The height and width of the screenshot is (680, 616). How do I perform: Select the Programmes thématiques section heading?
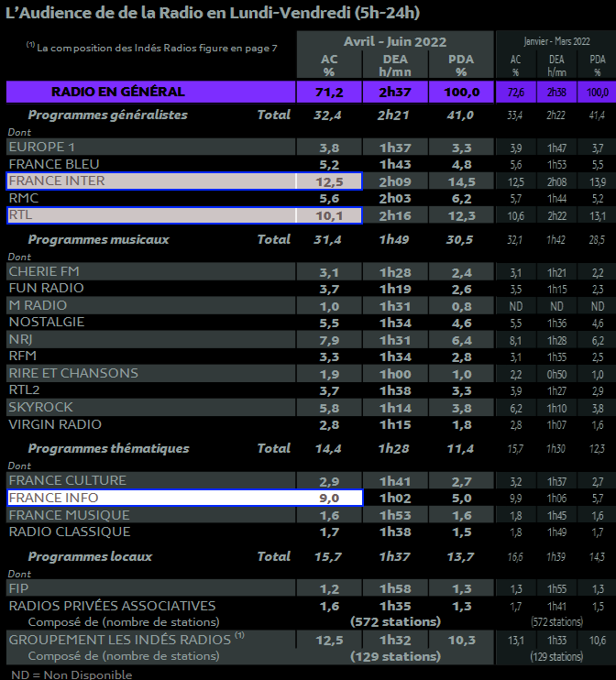108,448
